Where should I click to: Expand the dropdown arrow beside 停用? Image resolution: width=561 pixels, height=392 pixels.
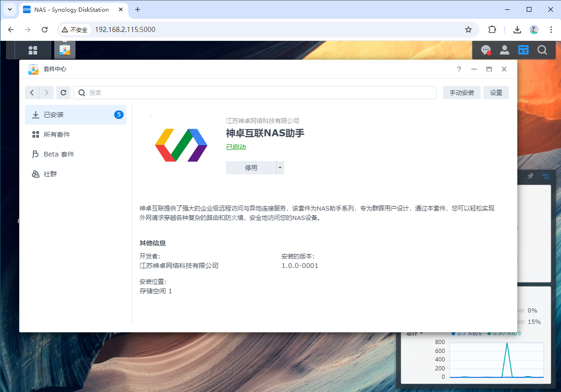click(x=280, y=168)
